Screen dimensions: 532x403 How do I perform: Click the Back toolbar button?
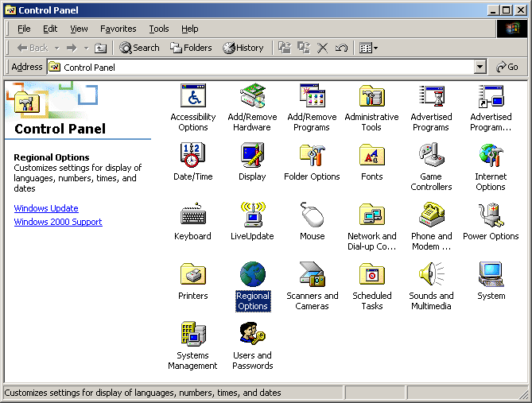(33, 48)
